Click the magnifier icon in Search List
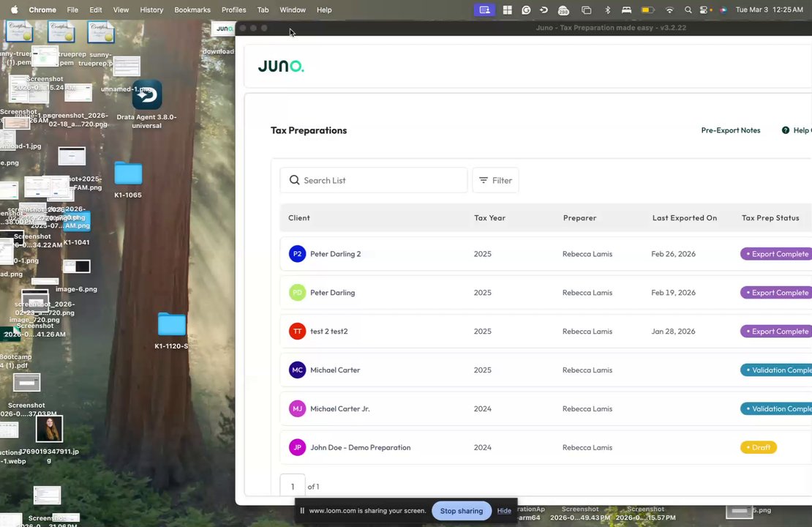This screenshot has width=812, height=527. click(294, 180)
